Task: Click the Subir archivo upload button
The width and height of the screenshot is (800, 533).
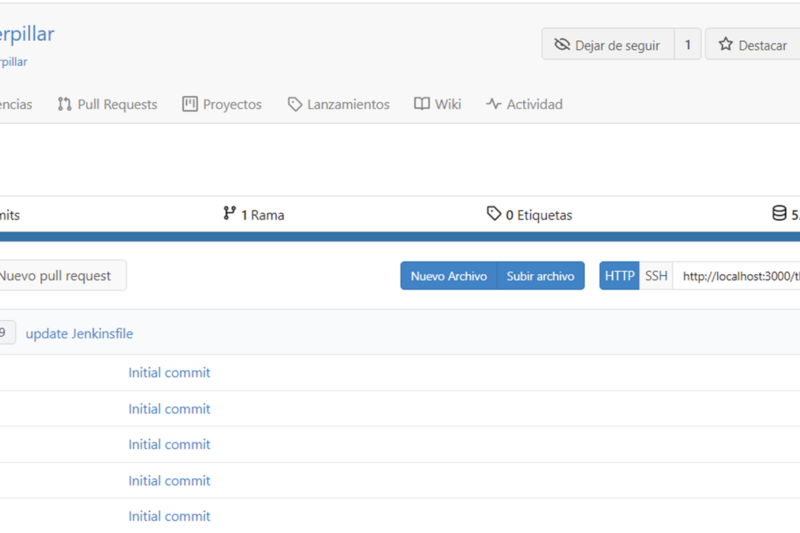Action: (x=541, y=276)
